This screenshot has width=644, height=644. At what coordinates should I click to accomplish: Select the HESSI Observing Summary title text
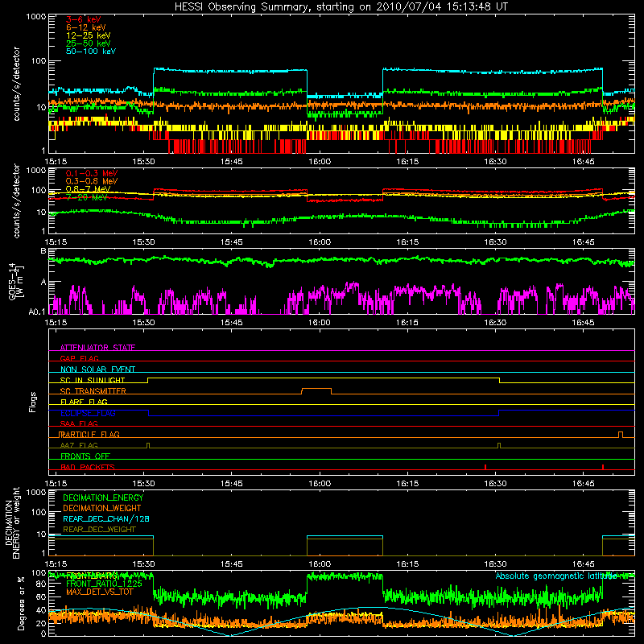(x=341, y=6)
